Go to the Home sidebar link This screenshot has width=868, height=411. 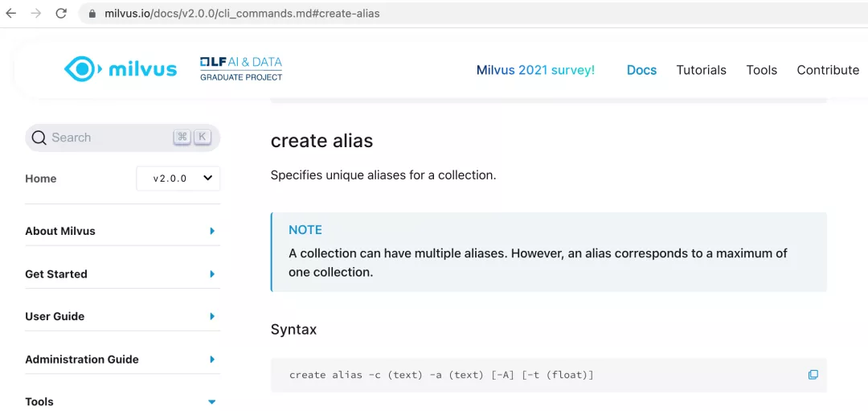41,179
